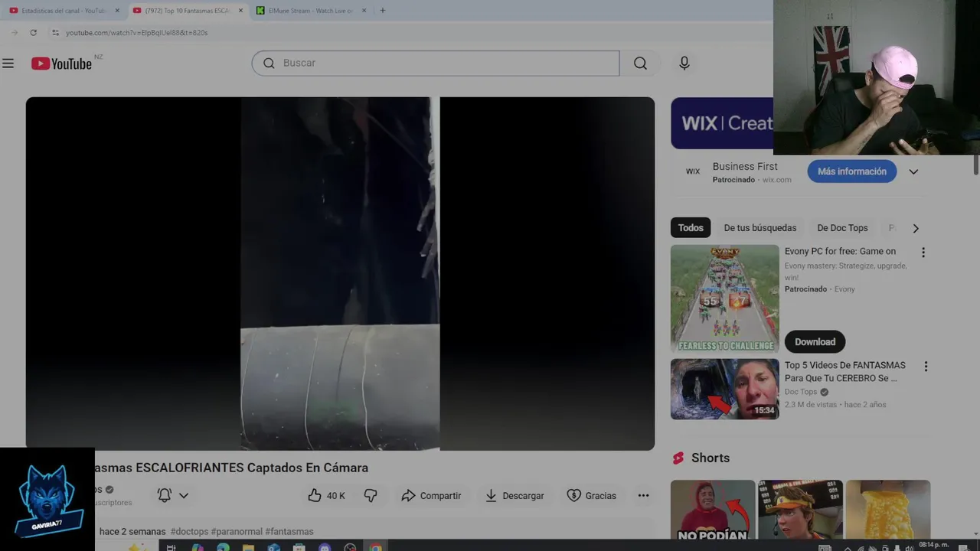Open the #fantasmas hashtag
The image size is (980, 551).
[x=289, y=531]
